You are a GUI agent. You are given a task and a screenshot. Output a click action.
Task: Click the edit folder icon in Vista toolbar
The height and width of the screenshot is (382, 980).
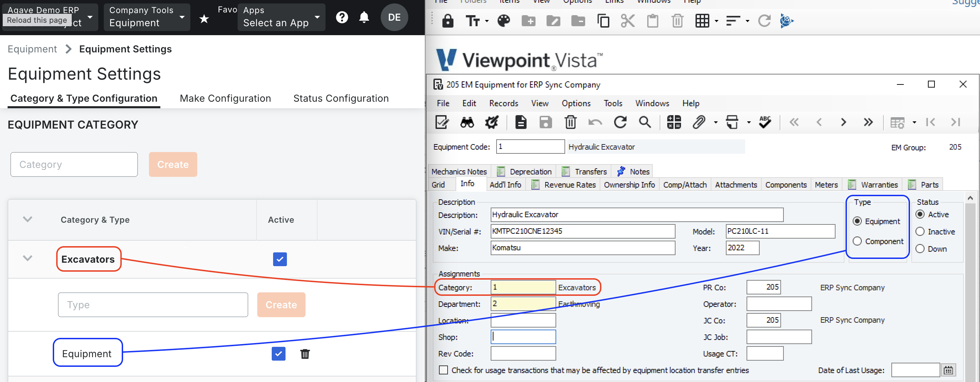(553, 21)
